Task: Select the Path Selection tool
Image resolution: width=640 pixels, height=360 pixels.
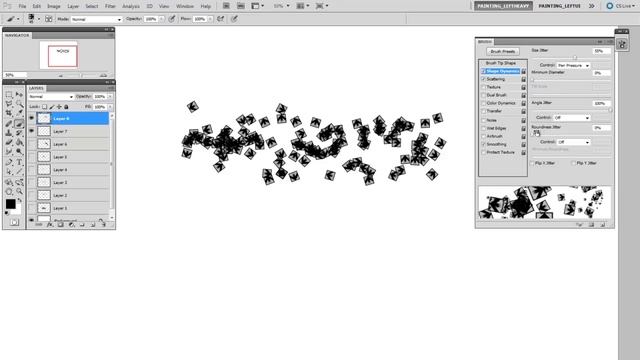Action: (9, 172)
